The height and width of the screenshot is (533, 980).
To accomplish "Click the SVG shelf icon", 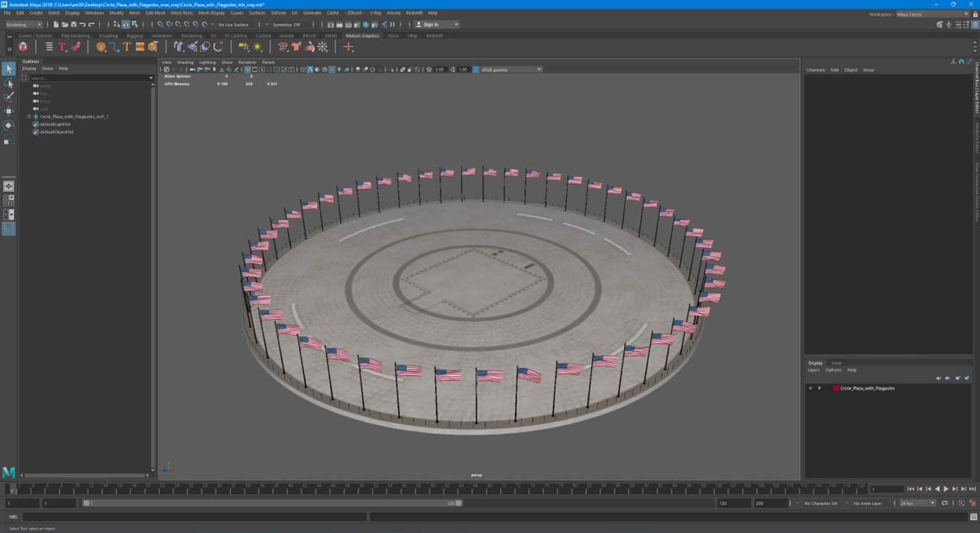I will 139,47.
